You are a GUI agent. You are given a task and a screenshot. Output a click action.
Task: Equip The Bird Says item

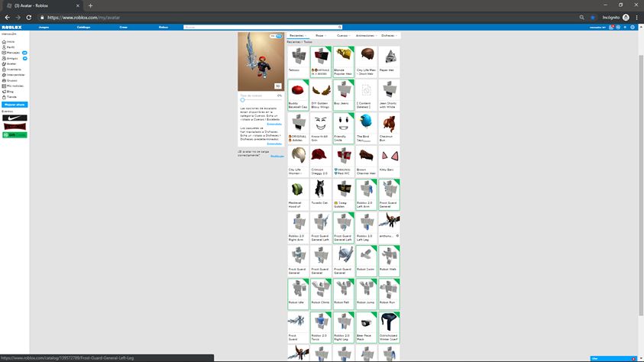coord(366,128)
